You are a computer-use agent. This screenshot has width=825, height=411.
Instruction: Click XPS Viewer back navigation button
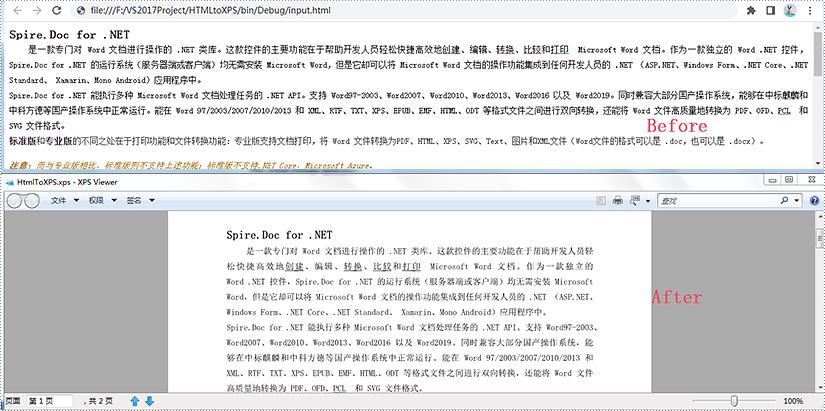pyautogui.click(x=16, y=200)
